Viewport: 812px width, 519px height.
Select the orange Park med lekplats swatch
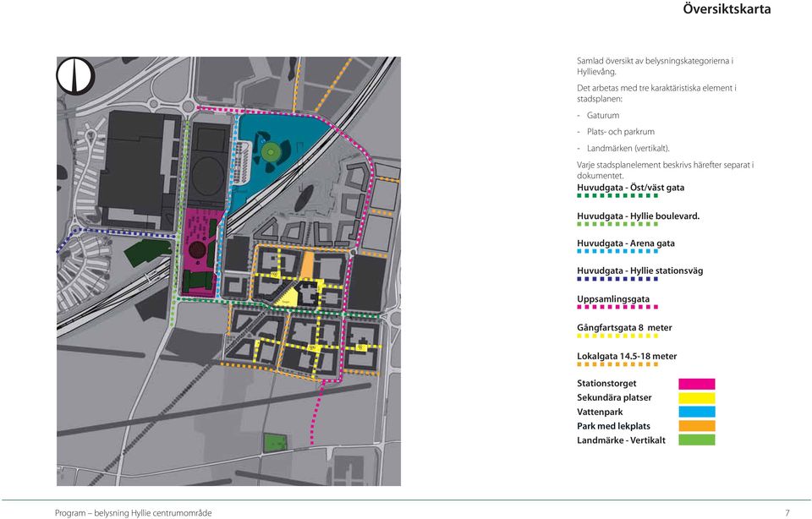(696, 426)
